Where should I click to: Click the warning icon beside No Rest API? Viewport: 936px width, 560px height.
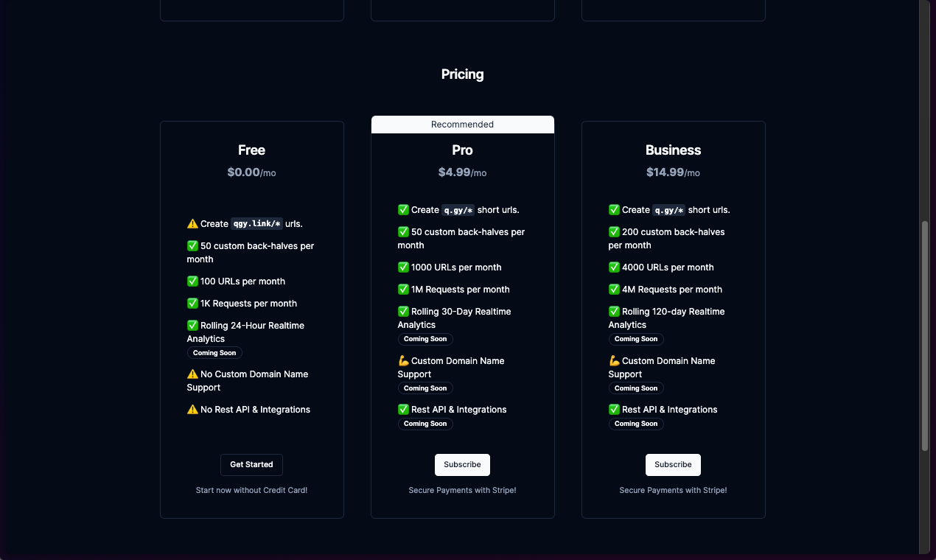[192, 410]
